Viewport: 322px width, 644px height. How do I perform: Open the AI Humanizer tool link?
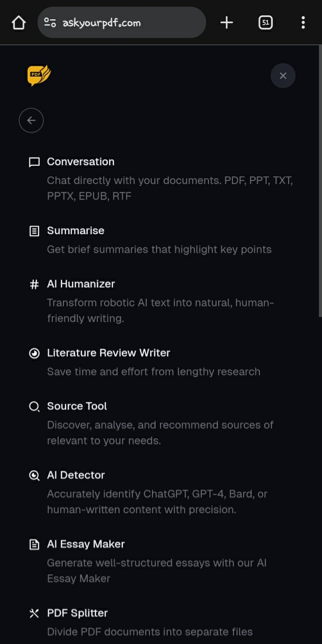pyautogui.click(x=161, y=301)
